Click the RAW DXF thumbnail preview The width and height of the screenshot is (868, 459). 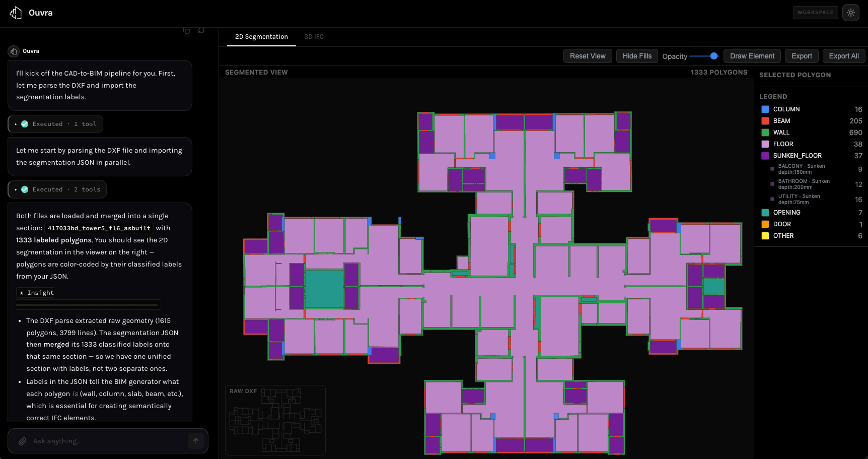(275, 420)
